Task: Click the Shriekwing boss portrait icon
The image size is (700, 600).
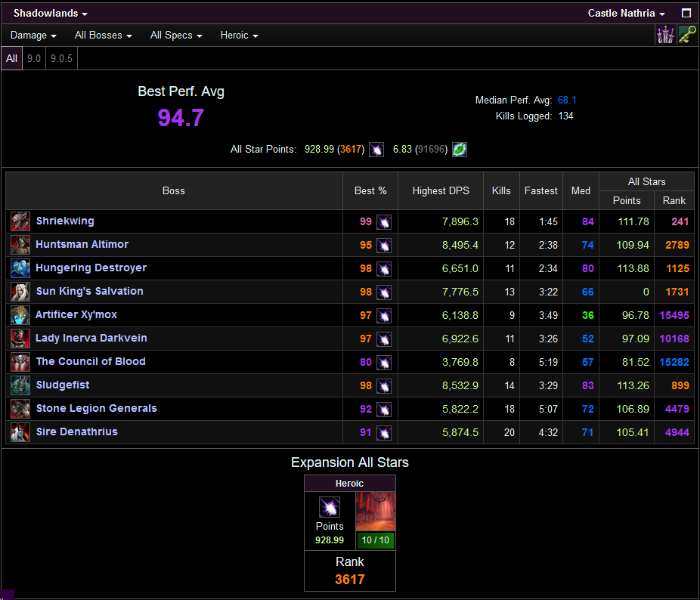Action: [20, 221]
